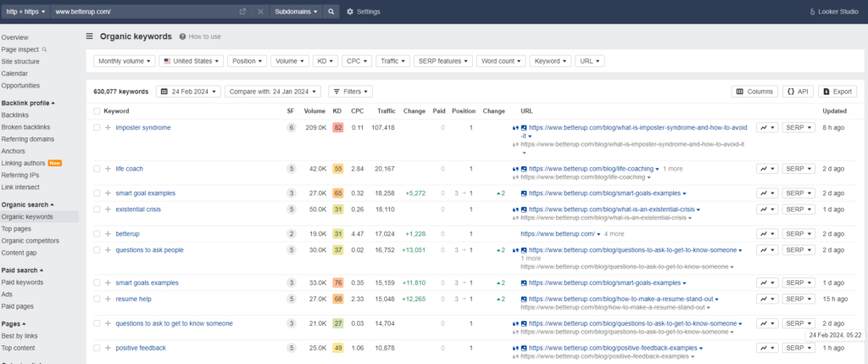The height and width of the screenshot is (364, 868).
Task: Open the KD filter dropdown
Action: click(x=325, y=61)
